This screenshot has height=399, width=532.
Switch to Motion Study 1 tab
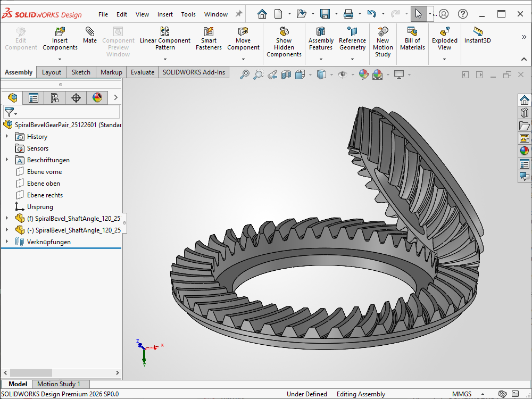coord(59,384)
